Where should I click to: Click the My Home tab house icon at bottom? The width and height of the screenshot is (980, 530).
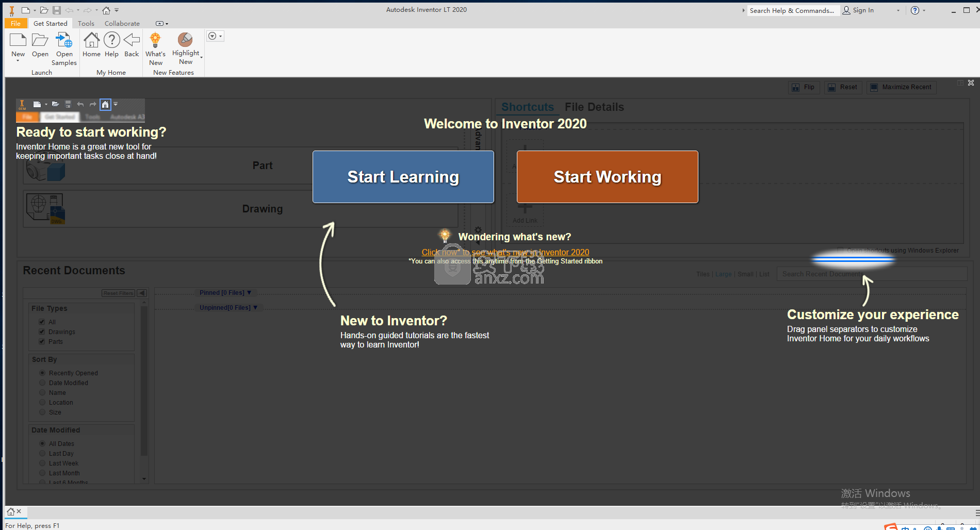point(10,511)
